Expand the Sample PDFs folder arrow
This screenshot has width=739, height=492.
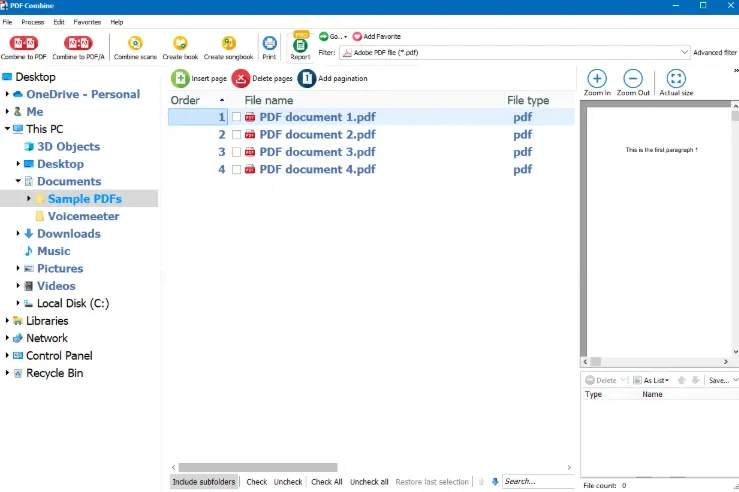click(x=28, y=198)
